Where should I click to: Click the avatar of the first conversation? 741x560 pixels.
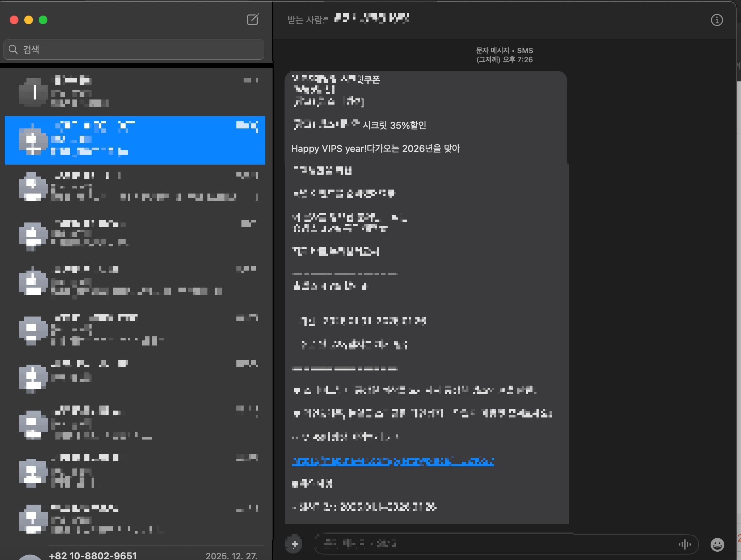point(33,92)
